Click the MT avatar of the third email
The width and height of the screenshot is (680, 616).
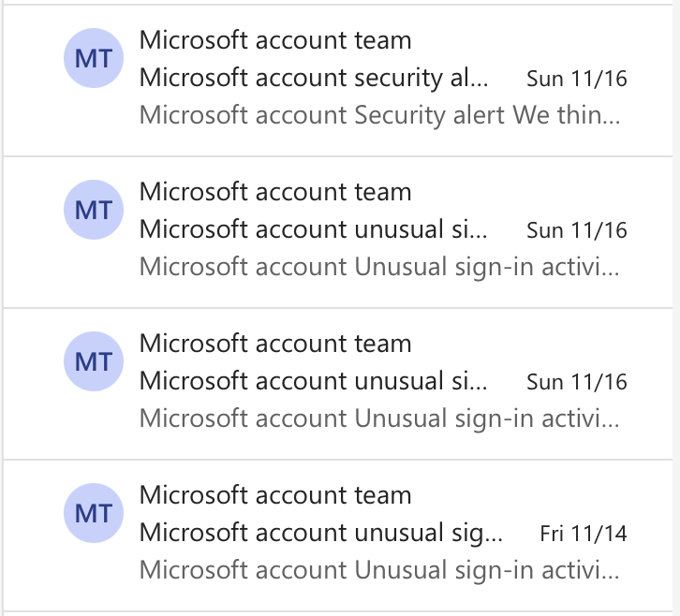tap(93, 362)
